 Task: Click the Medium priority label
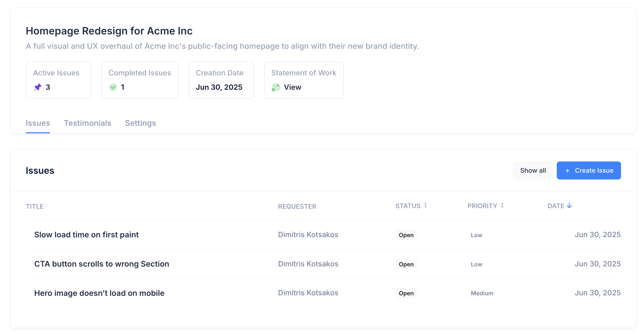pos(482,293)
